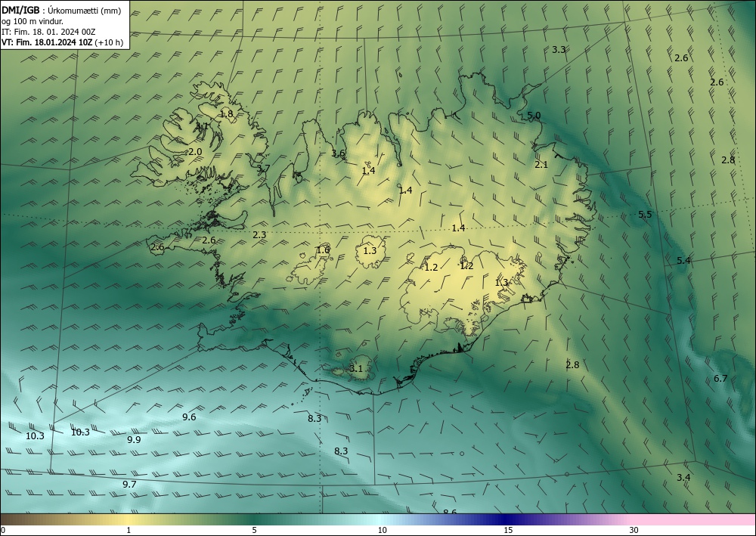Select the 9.7 value in the southwest ocean
The height and width of the screenshot is (536, 756).
coord(129,485)
